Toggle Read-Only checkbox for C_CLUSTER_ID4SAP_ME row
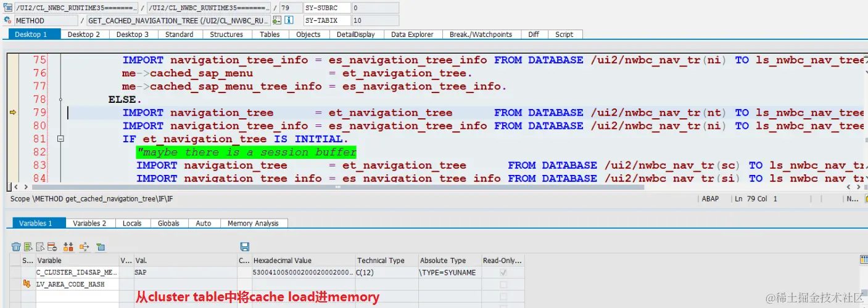This screenshot has height=308, width=868. coord(503,272)
